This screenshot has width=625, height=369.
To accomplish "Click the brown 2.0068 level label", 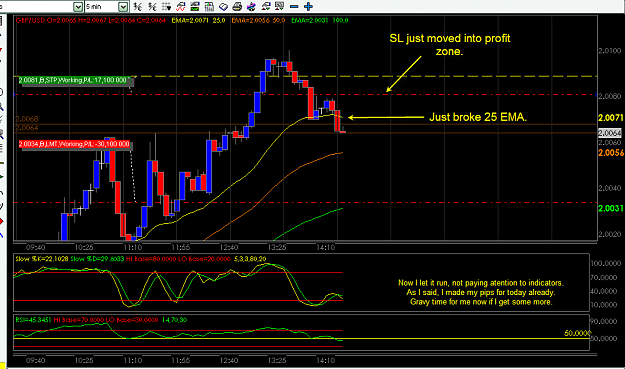I will 27,119.
